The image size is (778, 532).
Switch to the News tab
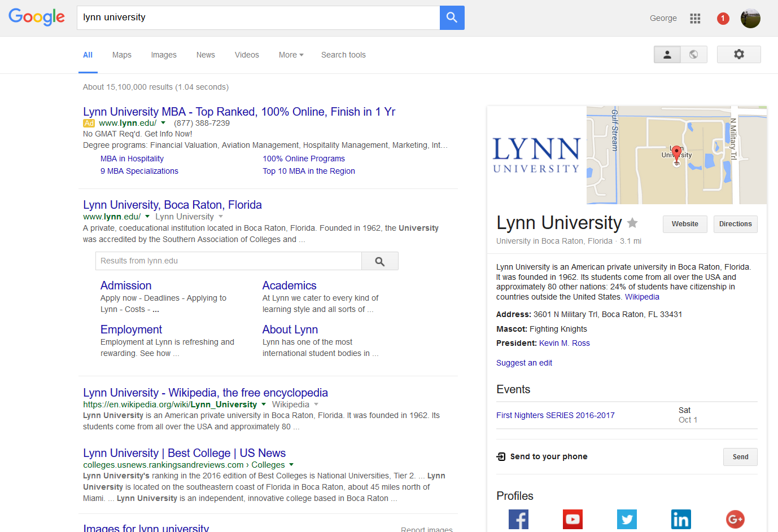click(x=206, y=55)
